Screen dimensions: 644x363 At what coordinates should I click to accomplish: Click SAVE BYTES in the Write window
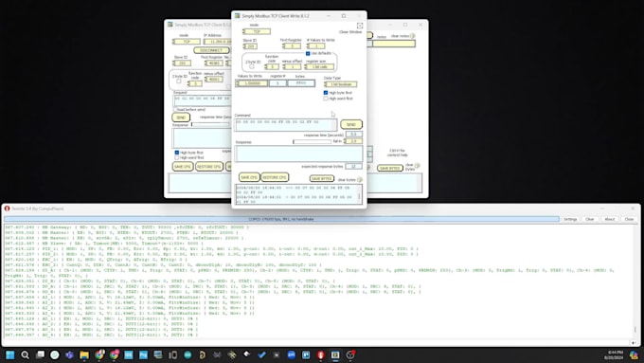point(322,178)
